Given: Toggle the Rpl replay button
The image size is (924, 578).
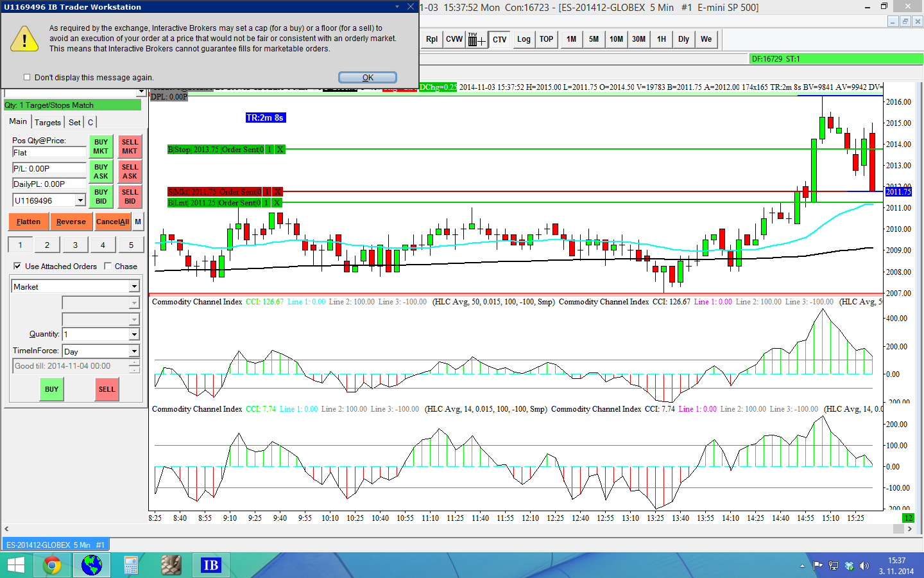Looking at the screenshot, I should [432, 39].
